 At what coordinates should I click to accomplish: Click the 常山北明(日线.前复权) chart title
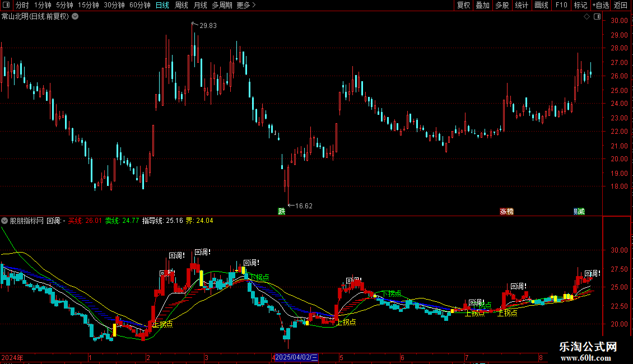tap(35, 17)
